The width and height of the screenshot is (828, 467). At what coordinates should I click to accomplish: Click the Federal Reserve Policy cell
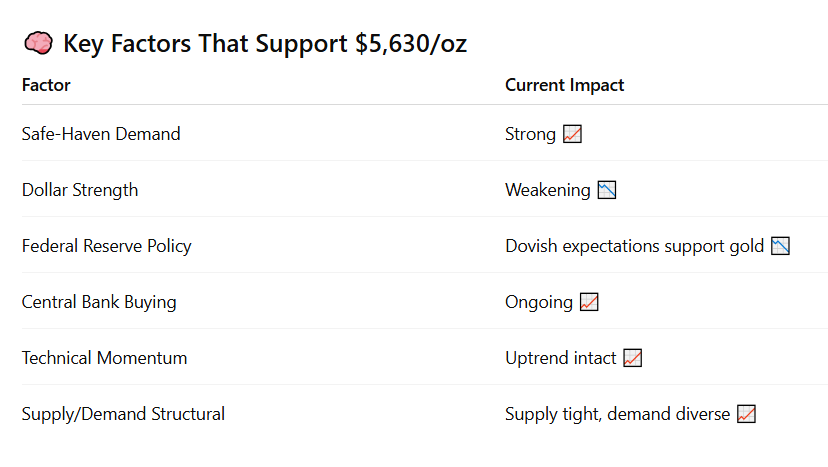click(x=106, y=246)
